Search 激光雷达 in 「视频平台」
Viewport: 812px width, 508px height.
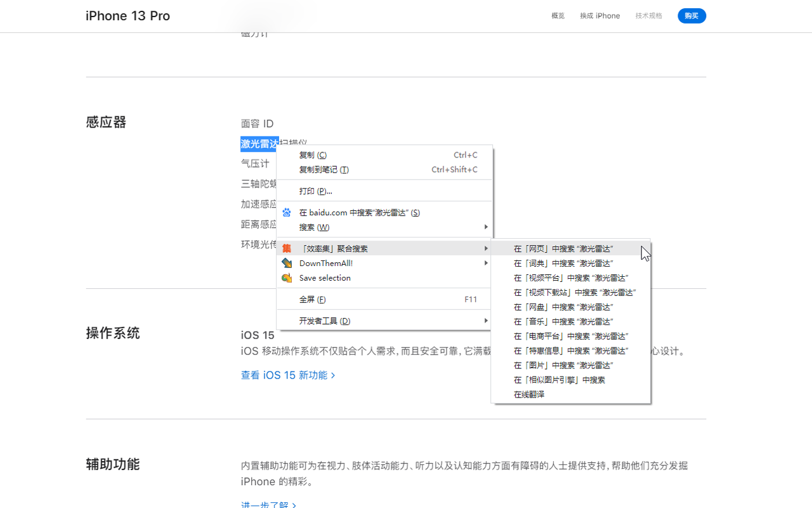click(x=571, y=278)
